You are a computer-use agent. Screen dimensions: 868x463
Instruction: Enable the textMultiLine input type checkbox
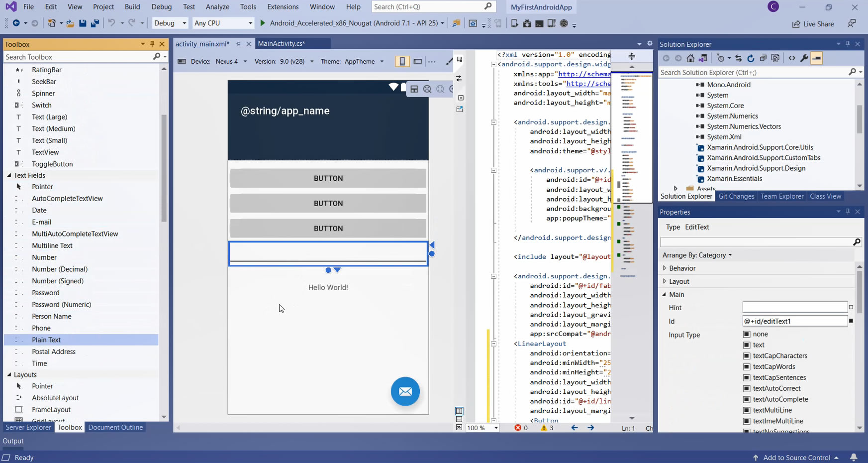747,410
